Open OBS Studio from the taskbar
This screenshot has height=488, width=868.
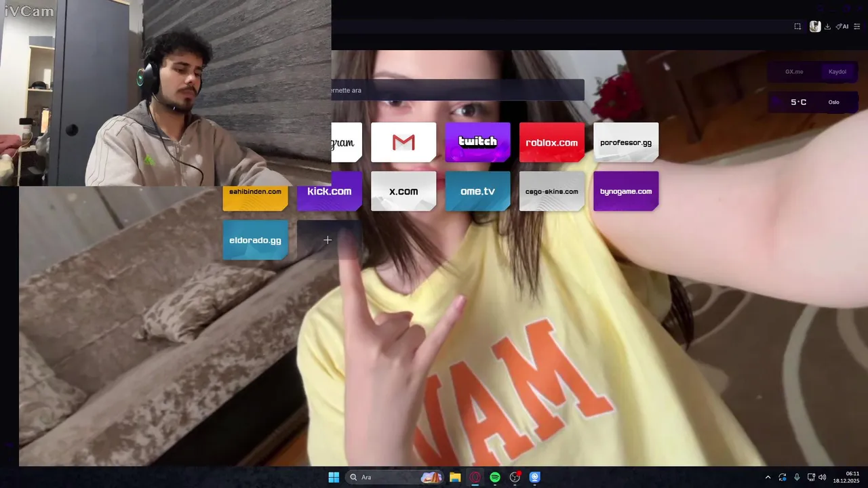point(515,477)
